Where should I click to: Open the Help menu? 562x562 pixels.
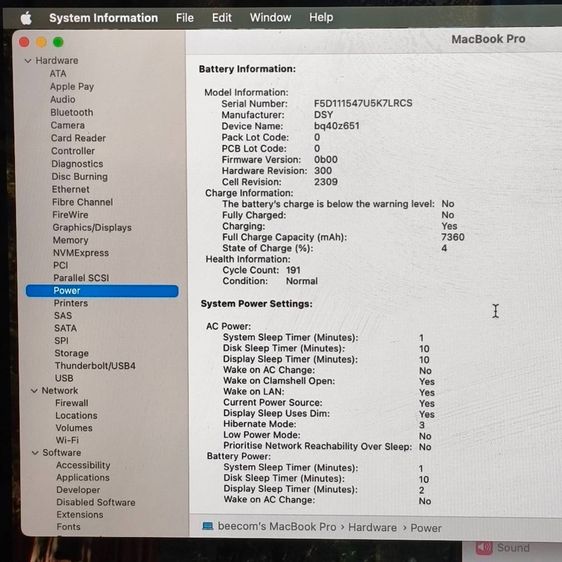point(321,17)
